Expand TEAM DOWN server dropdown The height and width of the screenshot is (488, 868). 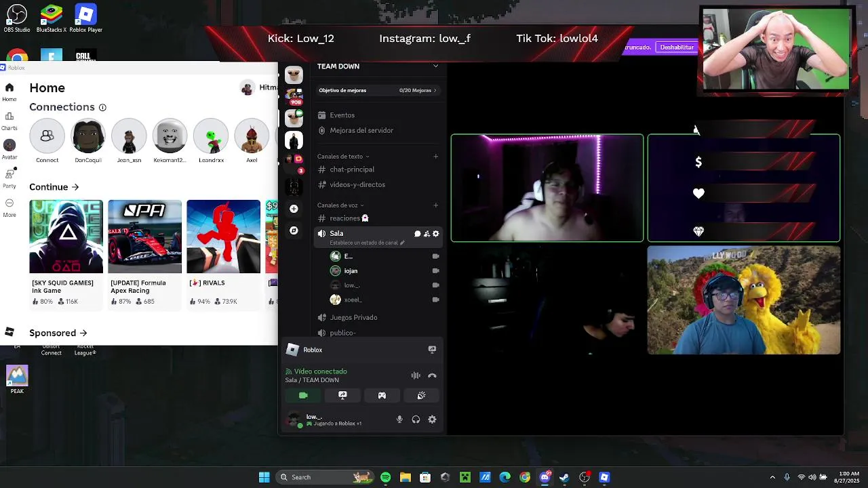pyautogui.click(x=435, y=66)
